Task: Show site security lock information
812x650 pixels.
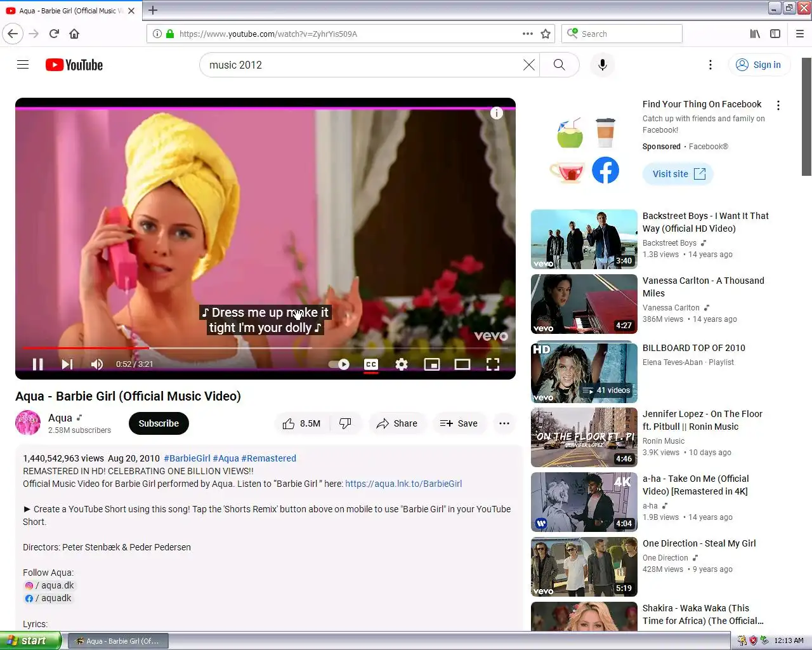Action: pyautogui.click(x=170, y=34)
